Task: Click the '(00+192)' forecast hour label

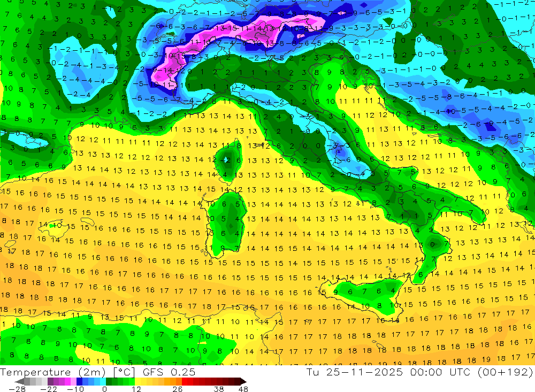Action: (506, 372)
